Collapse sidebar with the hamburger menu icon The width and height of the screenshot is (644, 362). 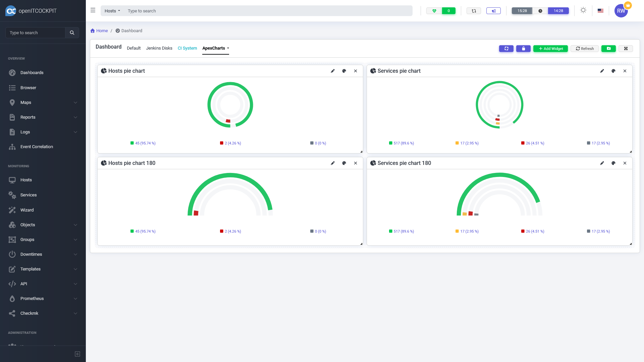tap(93, 10)
